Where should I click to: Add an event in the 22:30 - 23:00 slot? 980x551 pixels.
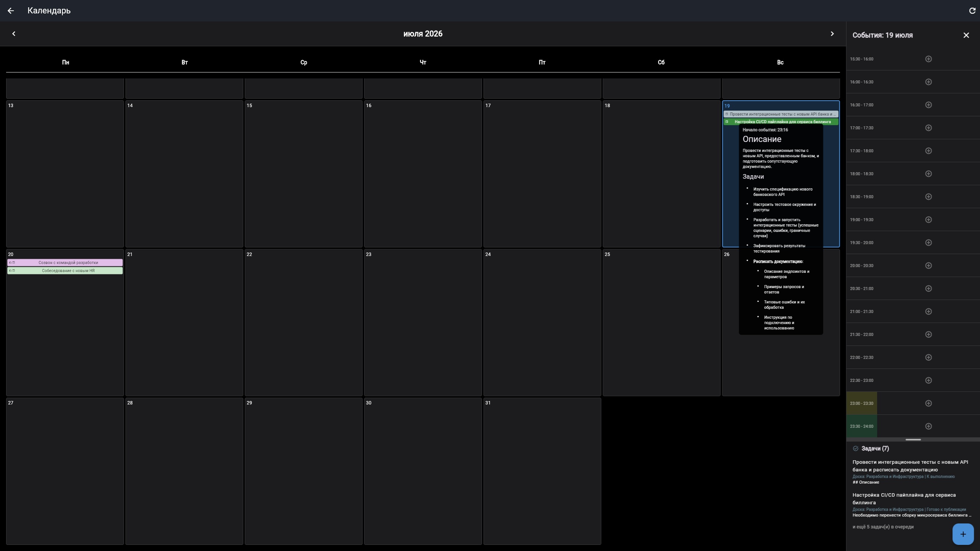[x=928, y=380]
